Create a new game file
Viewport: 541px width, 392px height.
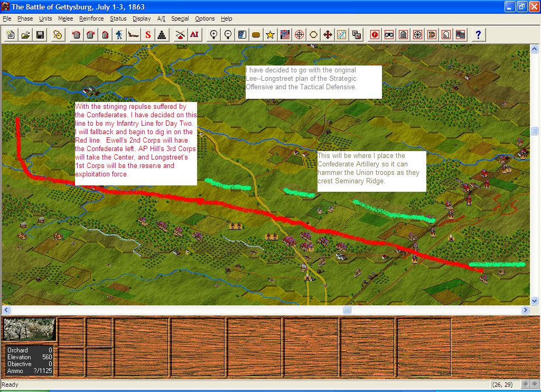tap(11, 34)
